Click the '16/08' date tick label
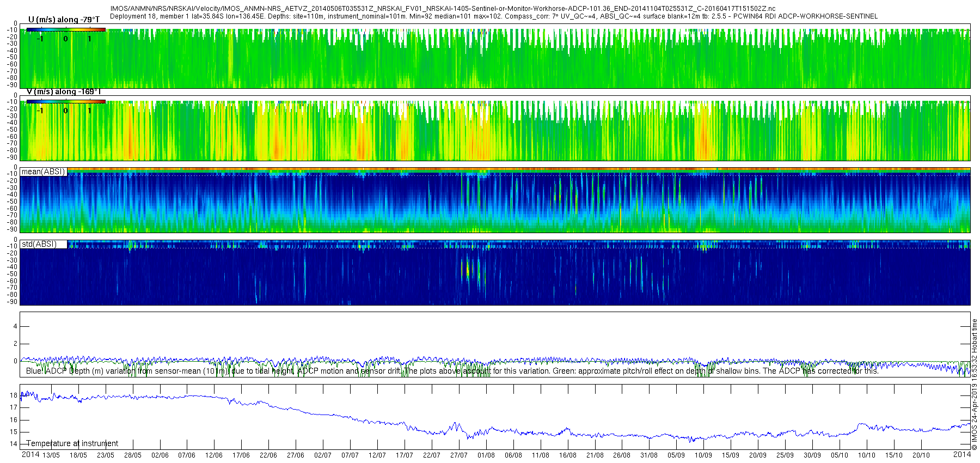Viewport: 980px width, 463px height. [x=568, y=455]
